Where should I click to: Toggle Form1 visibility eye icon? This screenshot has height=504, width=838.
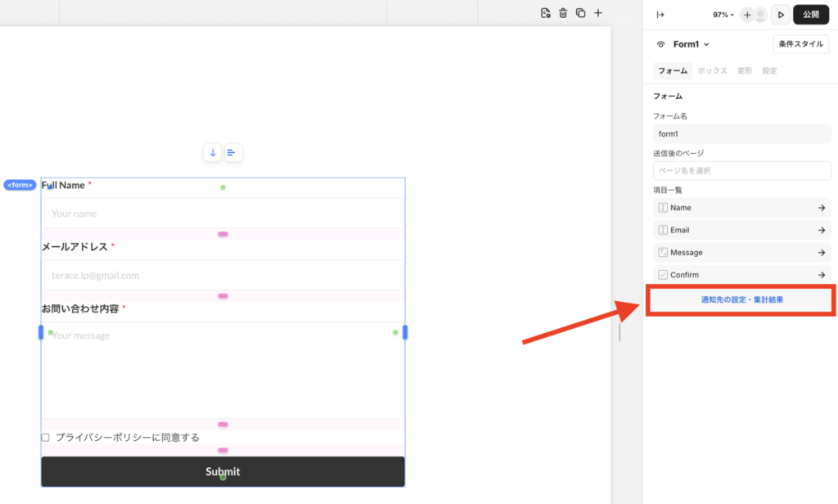click(x=661, y=44)
